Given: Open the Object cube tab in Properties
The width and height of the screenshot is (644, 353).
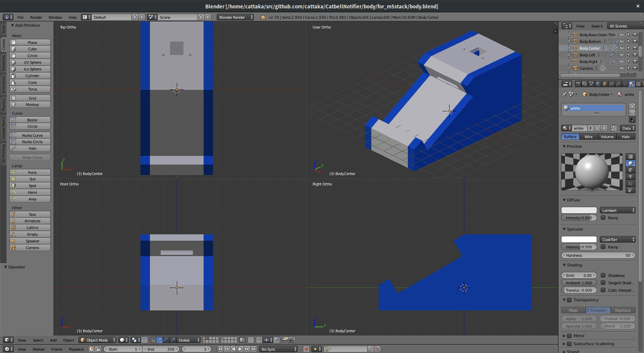Looking at the screenshot, I should click(x=605, y=84).
